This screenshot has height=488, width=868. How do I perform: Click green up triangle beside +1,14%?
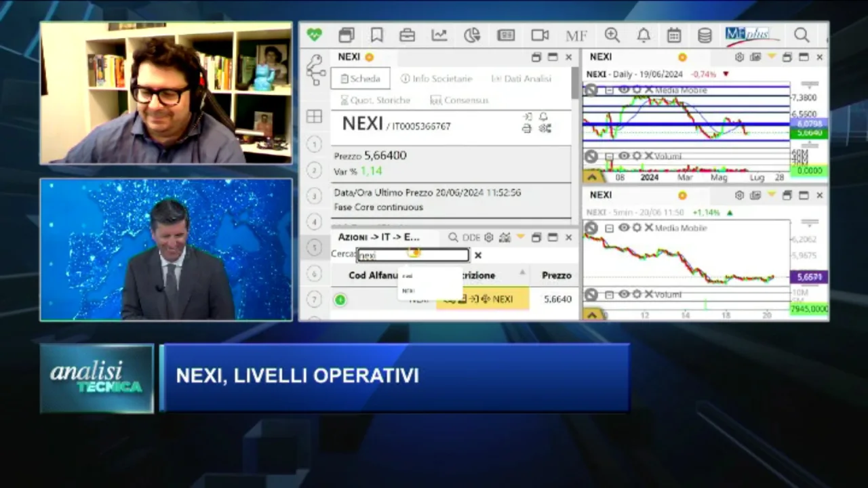click(x=730, y=212)
